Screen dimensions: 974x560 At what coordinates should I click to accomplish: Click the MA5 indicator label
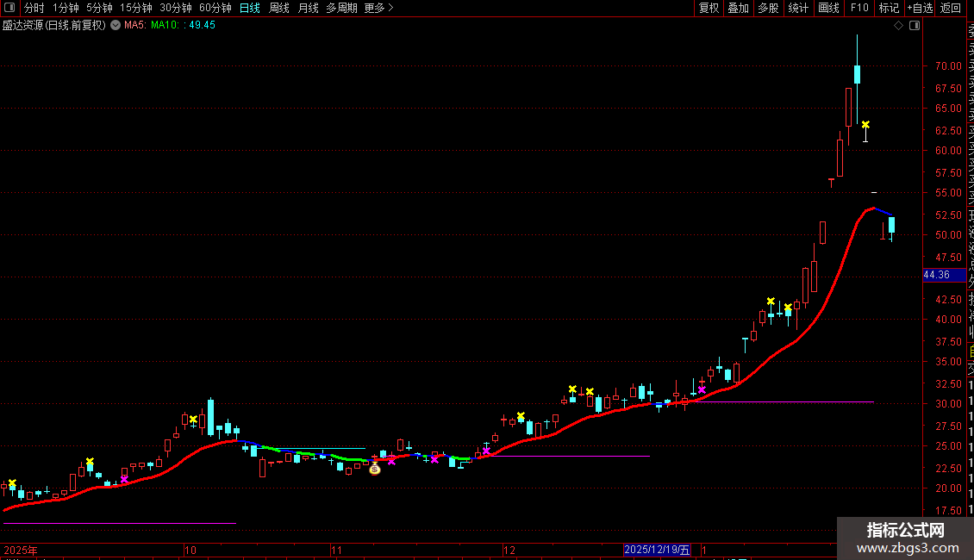(x=134, y=25)
